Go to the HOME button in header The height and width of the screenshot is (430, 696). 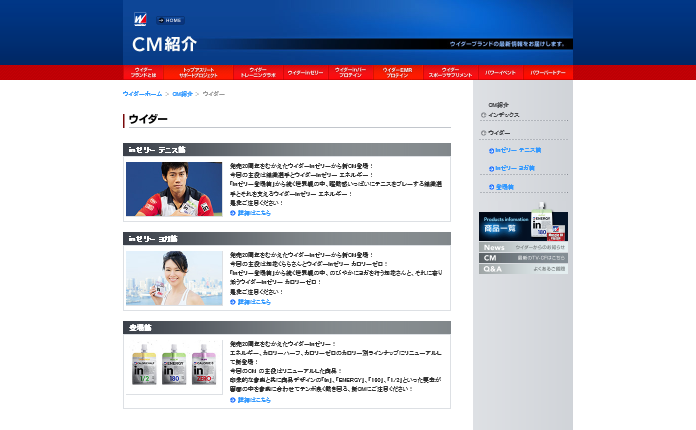tap(170, 20)
